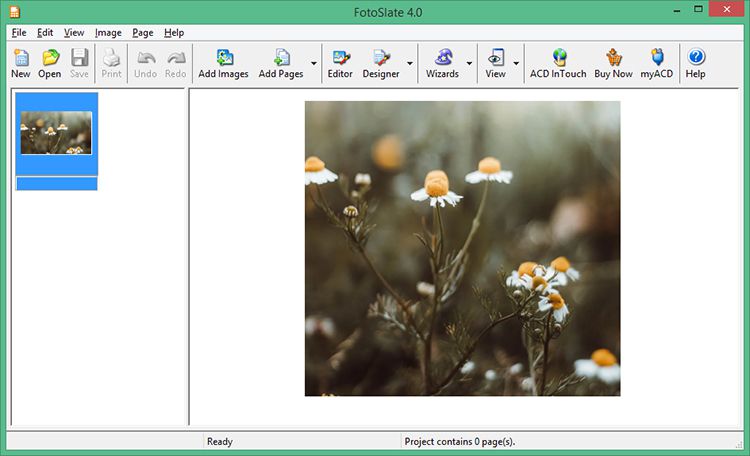Click the large daisy photo preview
750x456 pixels.
click(463, 248)
